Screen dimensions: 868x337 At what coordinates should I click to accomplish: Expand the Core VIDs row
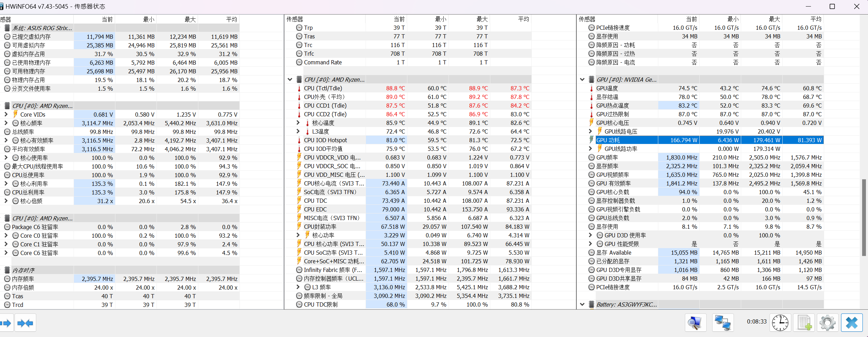(x=6, y=114)
